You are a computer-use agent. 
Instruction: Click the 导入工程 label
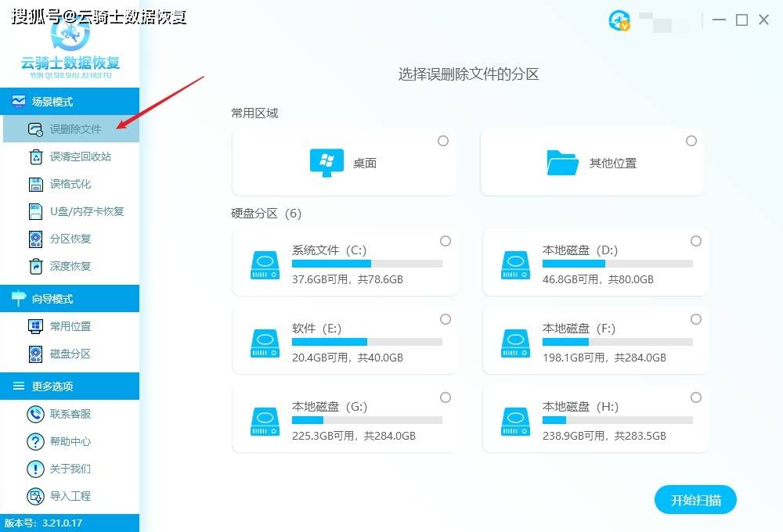point(70,496)
